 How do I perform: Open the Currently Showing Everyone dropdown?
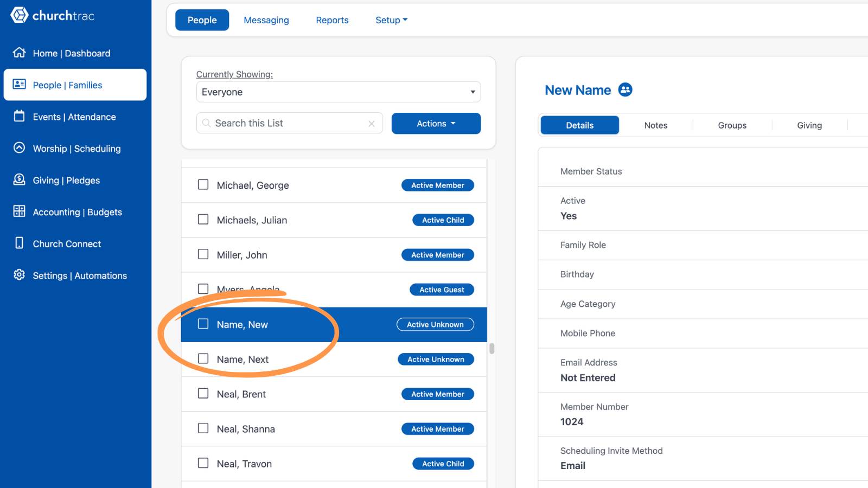pos(338,92)
